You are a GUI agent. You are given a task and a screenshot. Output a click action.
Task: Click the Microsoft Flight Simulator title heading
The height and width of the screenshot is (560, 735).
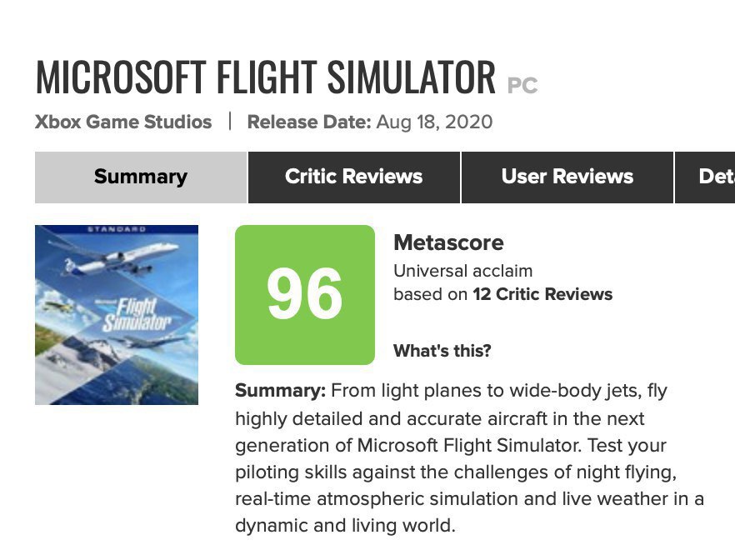265,77
